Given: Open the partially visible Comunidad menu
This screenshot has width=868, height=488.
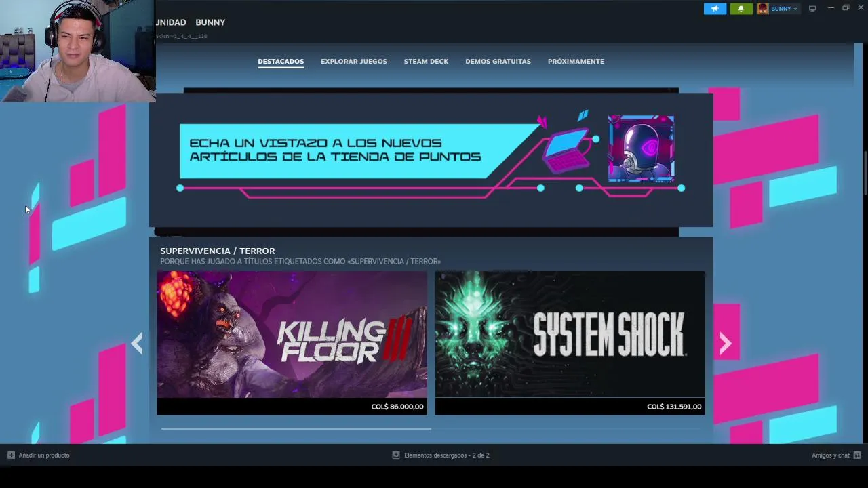Looking at the screenshot, I should click(170, 22).
